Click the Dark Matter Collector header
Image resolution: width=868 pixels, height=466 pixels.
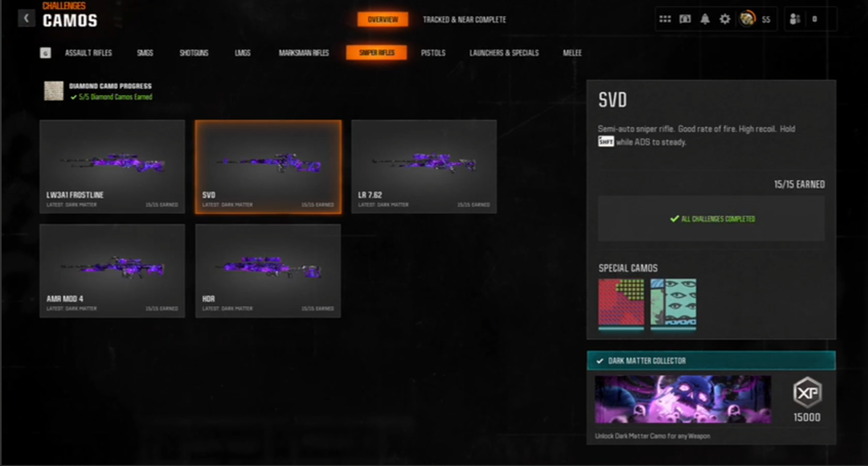711,360
